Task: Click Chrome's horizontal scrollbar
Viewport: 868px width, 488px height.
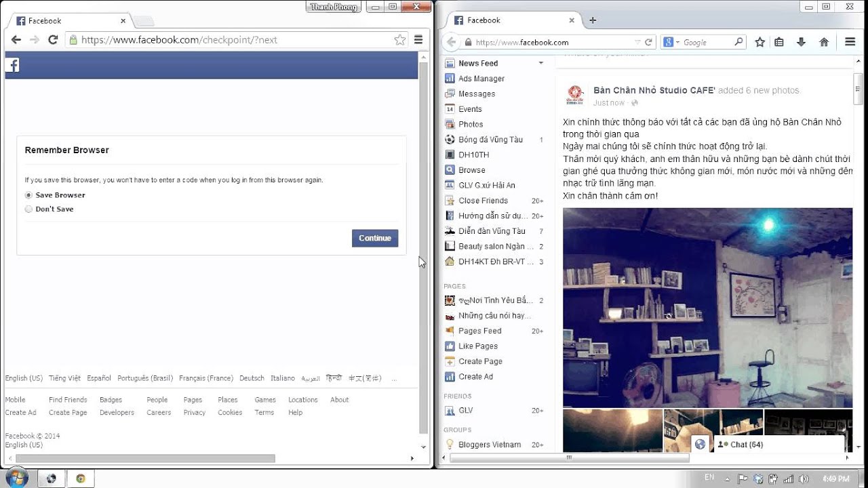Action: (145, 458)
